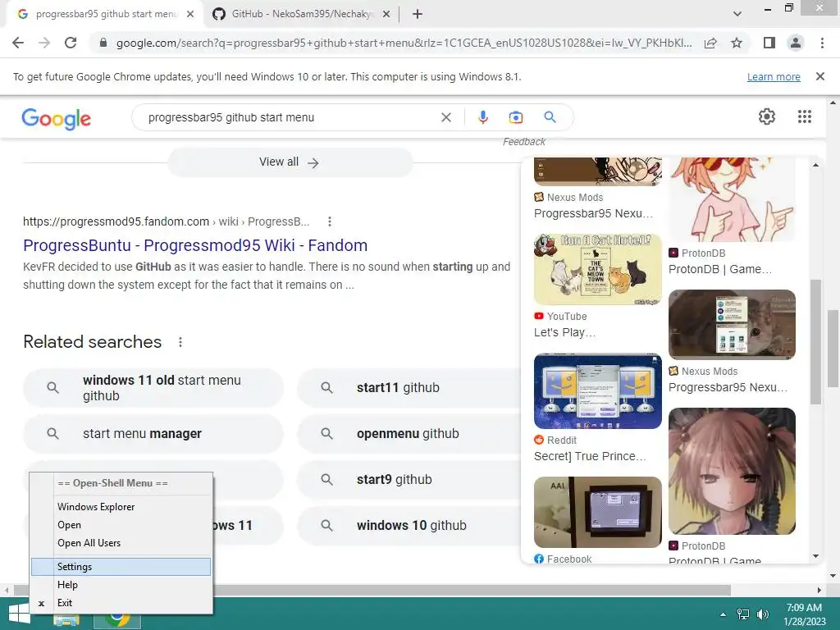
Task: Click the blue magnifier search button
Action: pos(550,117)
